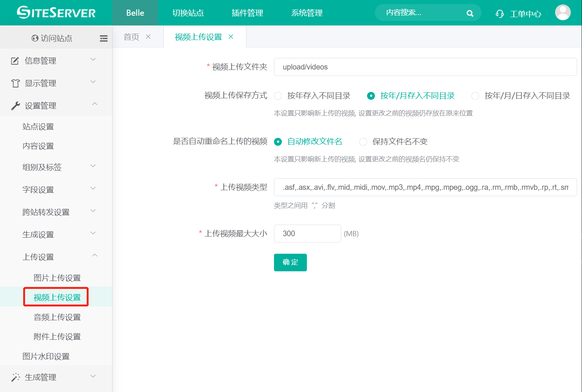Select 按年存入不同目录 radio option

point(278,96)
